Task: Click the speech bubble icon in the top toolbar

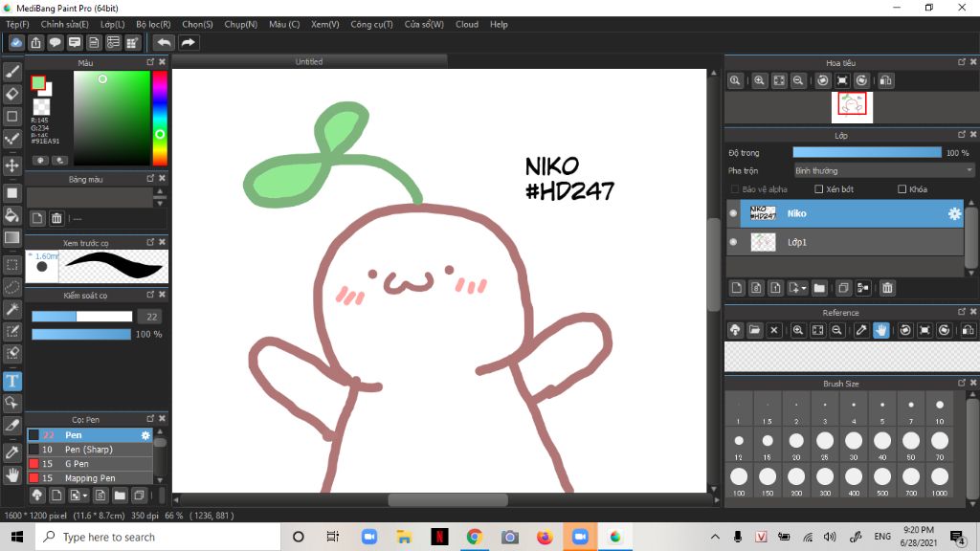Action: tap(55, 42)
